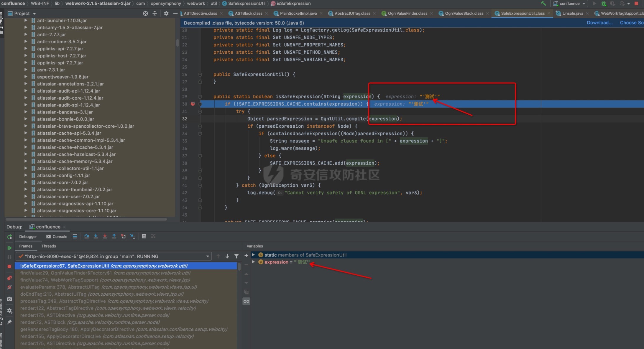Resume program with green play icon
The width and height of the screenshot is (644, 349).
(9, 248)
